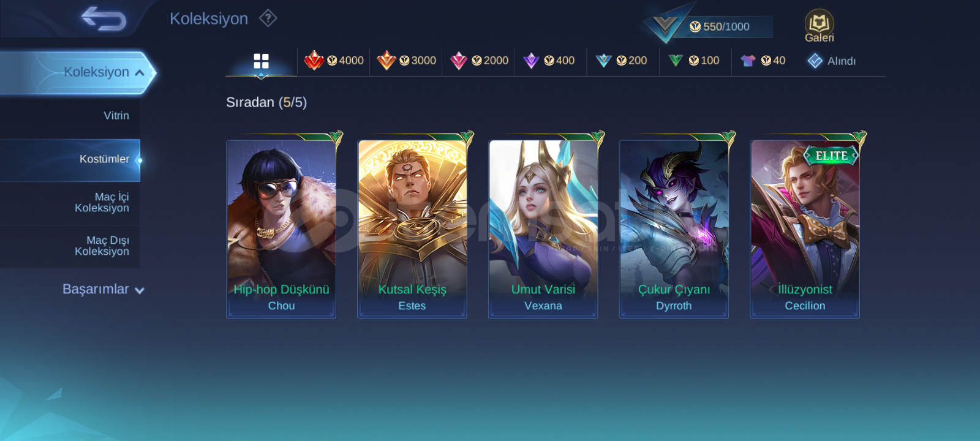Image resolution: width=980 pixels, height=441 pixels.
Task: Open Chou Hip-hop Düşkünü skin card
Action: 281,229
